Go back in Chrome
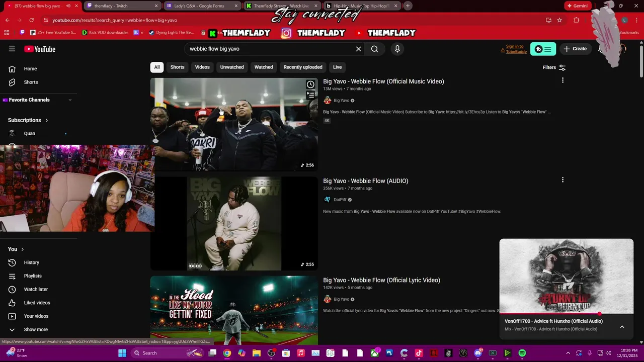Image resolution: width=644 pixels, height=362 pixels. [x=7, y=20]
